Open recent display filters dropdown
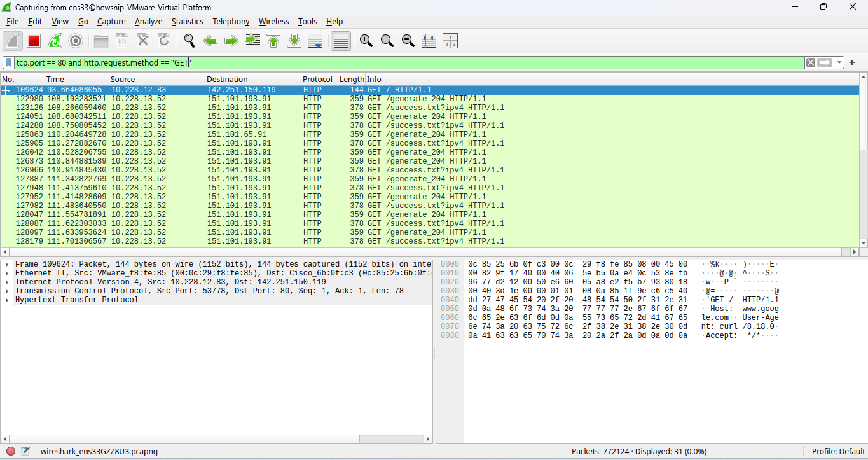This screenshot has width=868, height=460. click(x=839, y=62)
